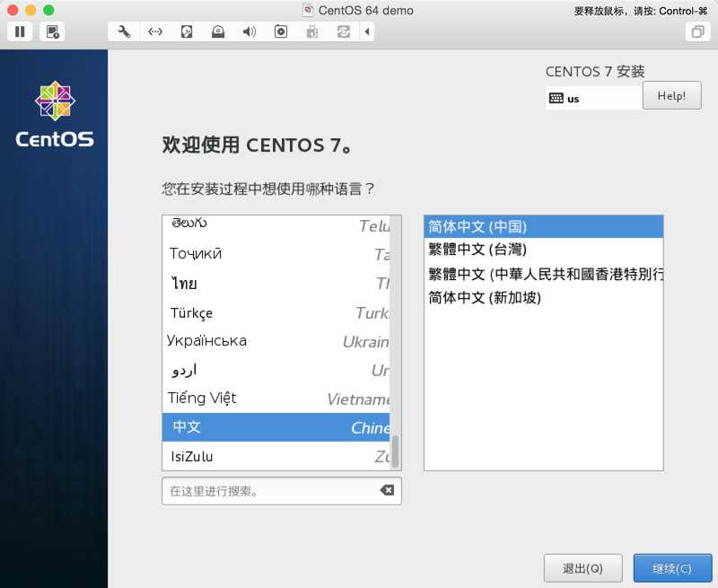718x588 pixels.
Task: Select 简体中文 (新加坡) locale
Action: click(x=544, y=298)
